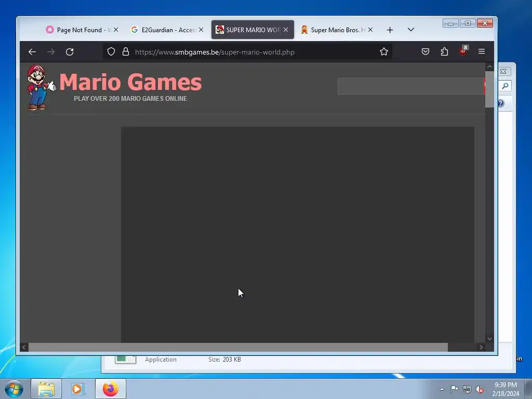Open a new tab with plus button
Viewport: 532px width, 399px height.
click(390, 30)
